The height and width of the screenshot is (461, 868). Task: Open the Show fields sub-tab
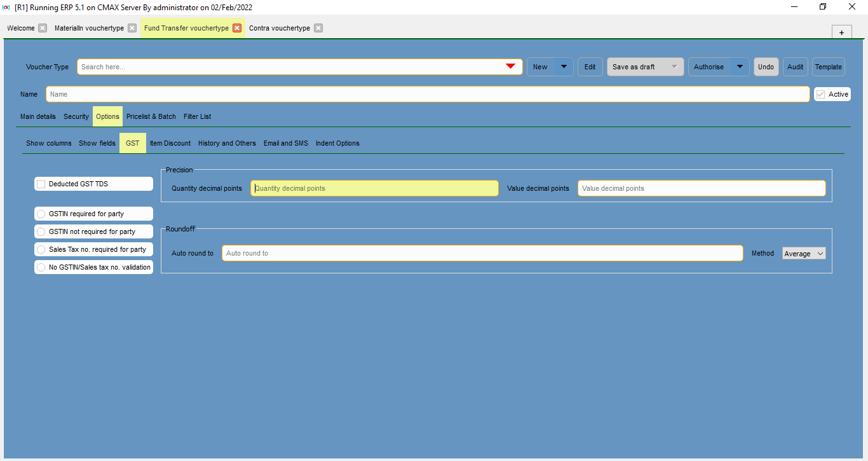point(97,143)
